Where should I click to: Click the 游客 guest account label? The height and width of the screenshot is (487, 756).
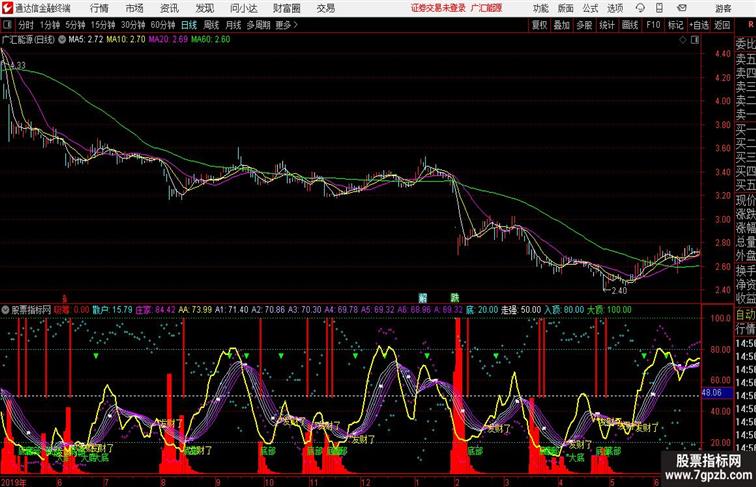click(x=723, y=8)
